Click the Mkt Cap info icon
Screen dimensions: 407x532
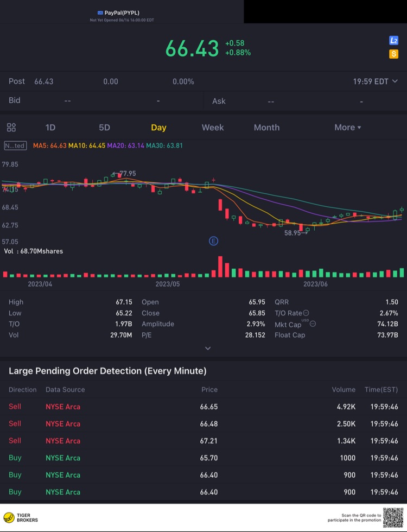[x=313, y=324]
